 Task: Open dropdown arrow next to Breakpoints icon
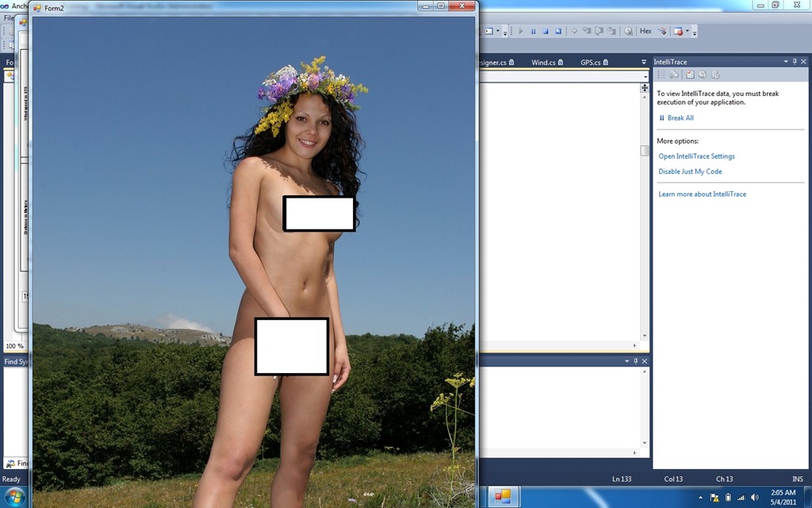click(688, 31)
